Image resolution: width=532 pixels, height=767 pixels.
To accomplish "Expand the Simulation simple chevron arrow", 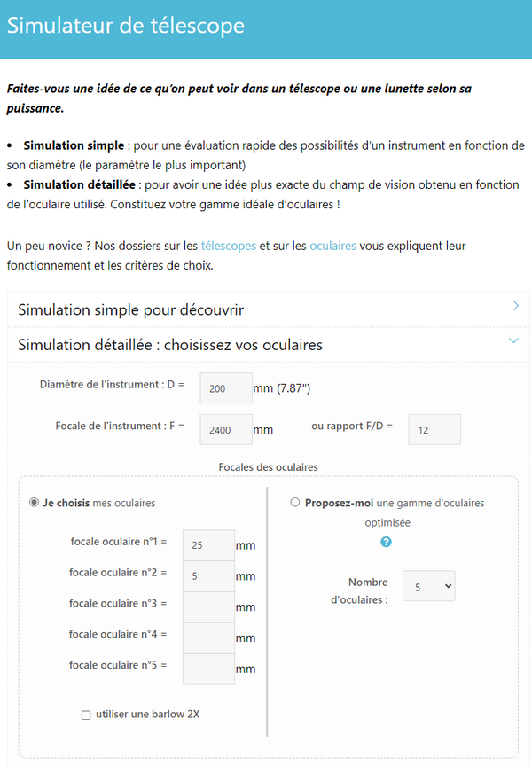I will 515,306.
